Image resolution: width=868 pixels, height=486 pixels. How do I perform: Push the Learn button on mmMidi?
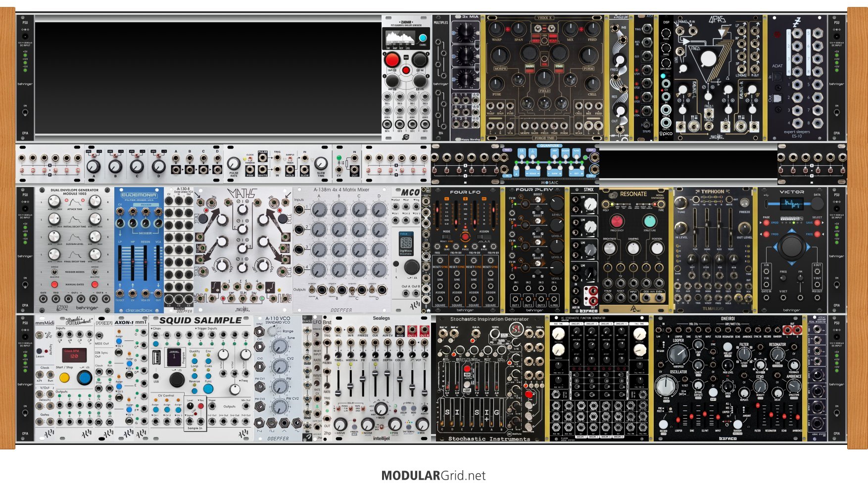(40, 351)
